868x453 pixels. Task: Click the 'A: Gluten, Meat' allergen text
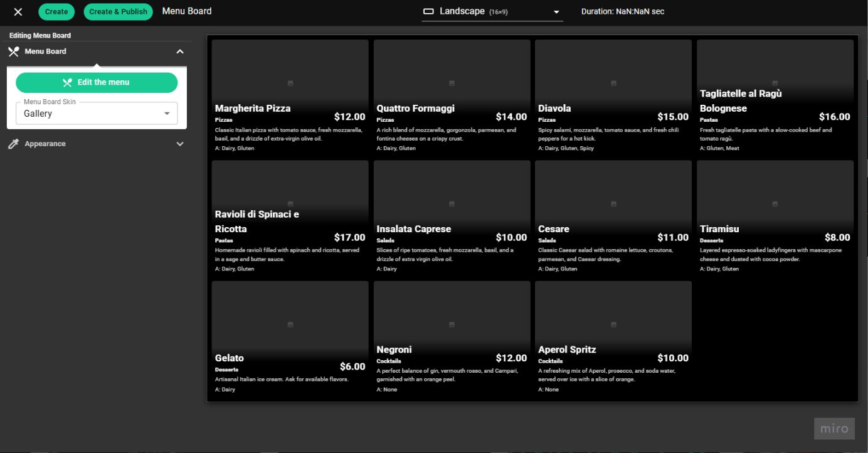[719, 148]
